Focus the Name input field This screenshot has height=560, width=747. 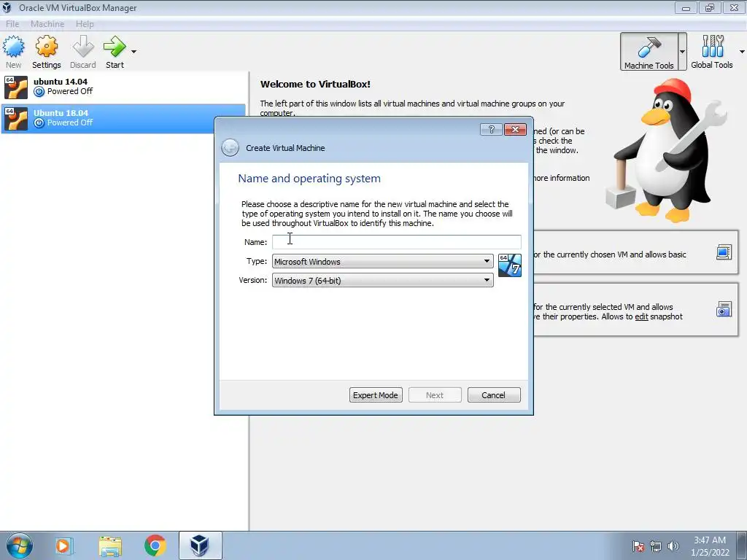point(396,242)
